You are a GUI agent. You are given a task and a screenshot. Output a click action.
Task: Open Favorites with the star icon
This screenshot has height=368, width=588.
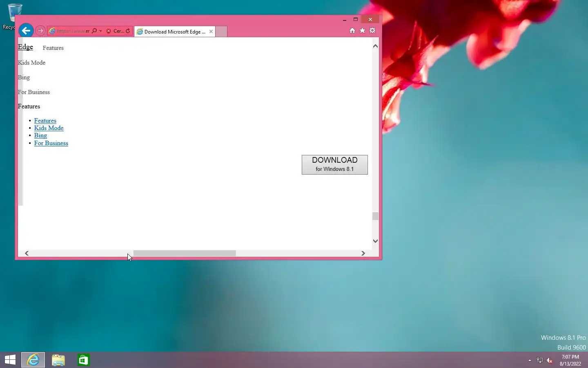pos(362,31)
